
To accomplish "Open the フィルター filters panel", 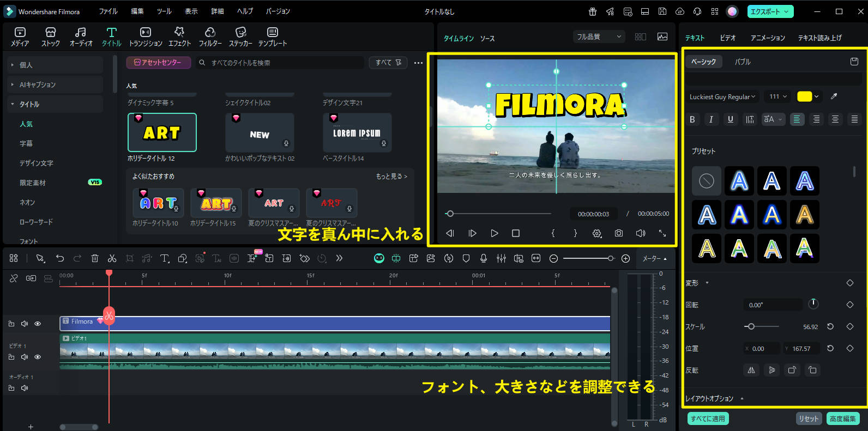I will point(210,37).
